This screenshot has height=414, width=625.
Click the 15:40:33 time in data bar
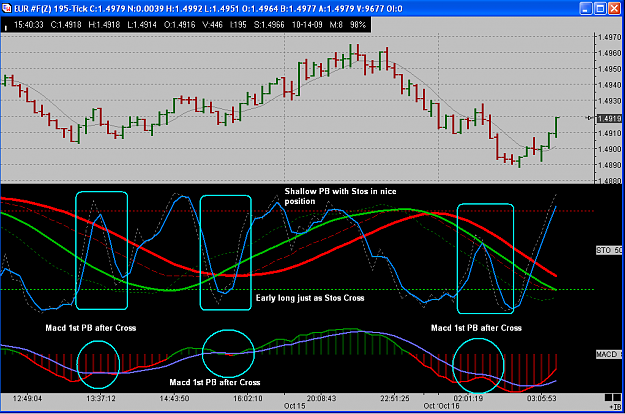[28, 25]
